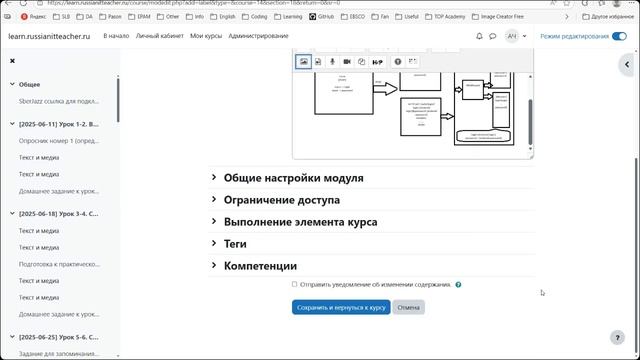Open Опросник номер 1 in sidebar

click(x=59, y=141)
